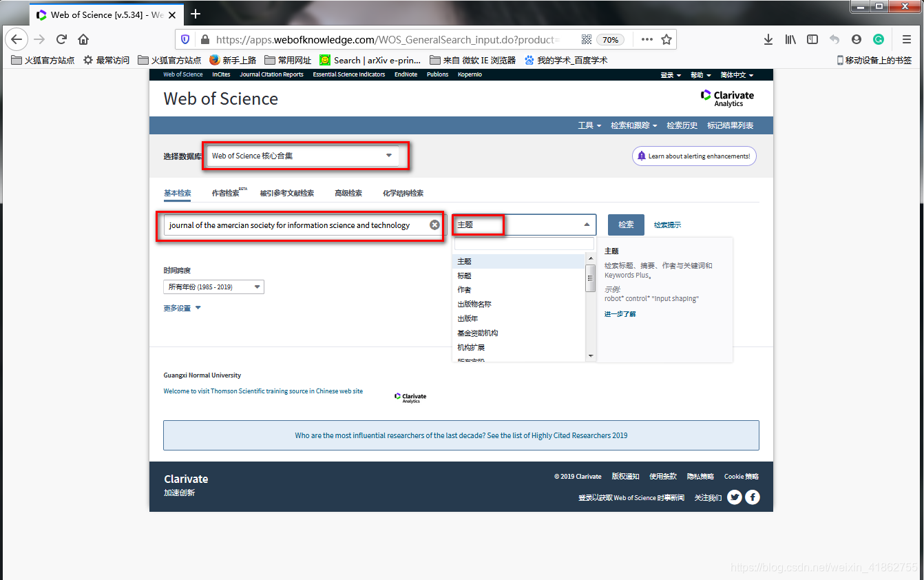Switch to the 化学结构检索 tab
This screenshot has height=580, width=924.
point(403,194)
